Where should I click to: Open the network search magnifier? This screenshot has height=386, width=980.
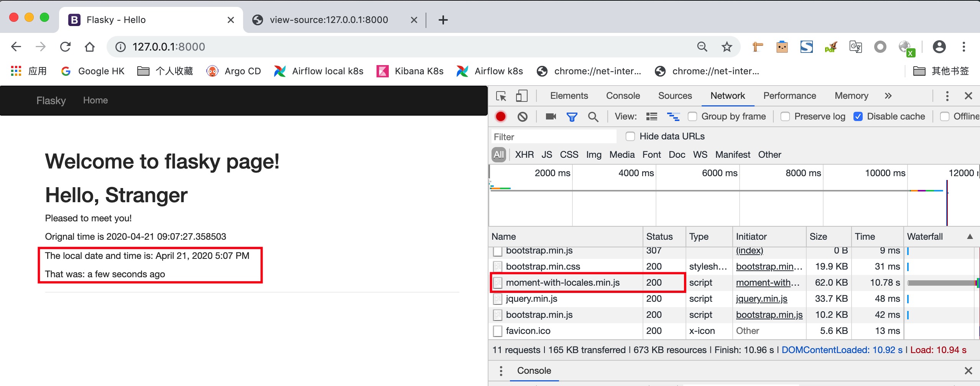point(593,116)
